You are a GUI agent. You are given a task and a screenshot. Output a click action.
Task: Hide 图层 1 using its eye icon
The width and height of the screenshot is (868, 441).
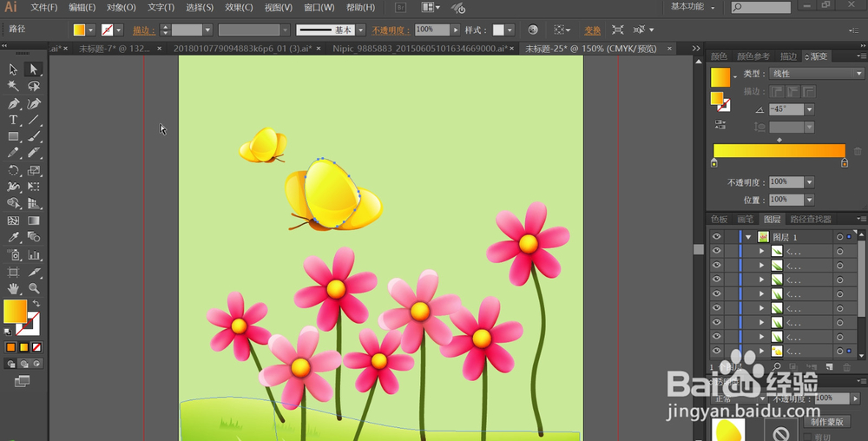[717, 236]
